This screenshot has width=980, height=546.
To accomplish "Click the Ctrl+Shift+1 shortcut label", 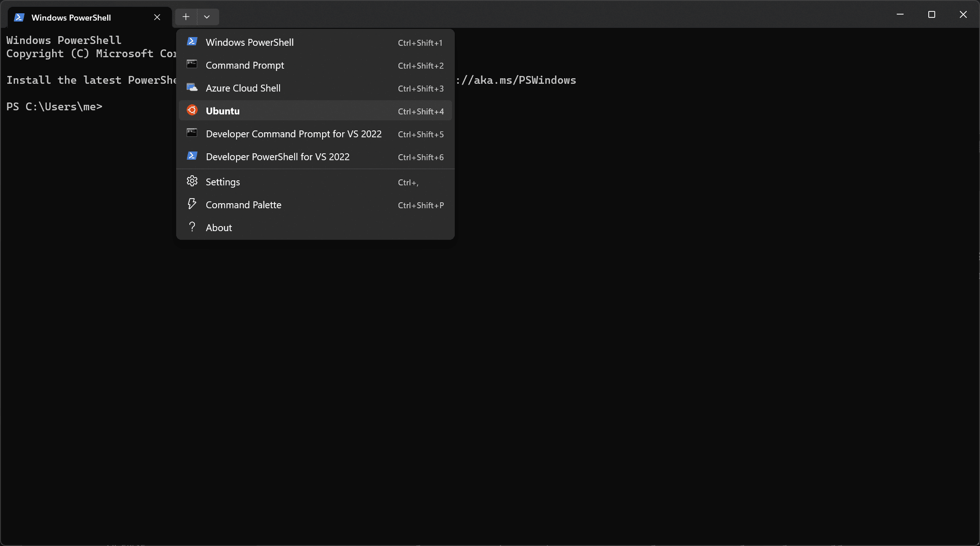I will (x=420, y=43).
